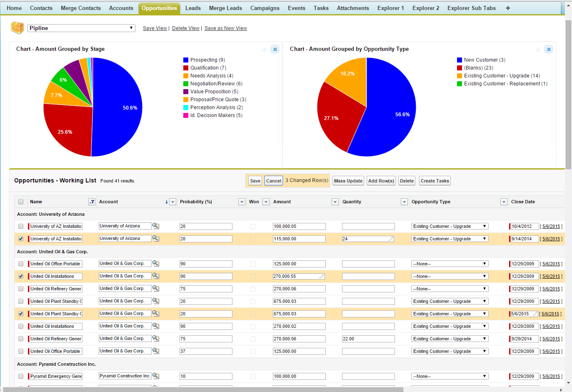Click inside the Quantity field showing 24
This screenshot has height=392, width=572.
click(x=368, y=239)
